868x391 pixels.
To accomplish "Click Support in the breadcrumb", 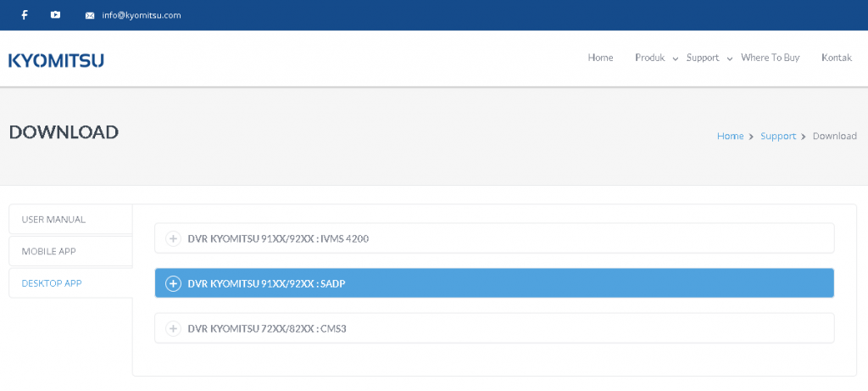I will [x=778, y=136].
